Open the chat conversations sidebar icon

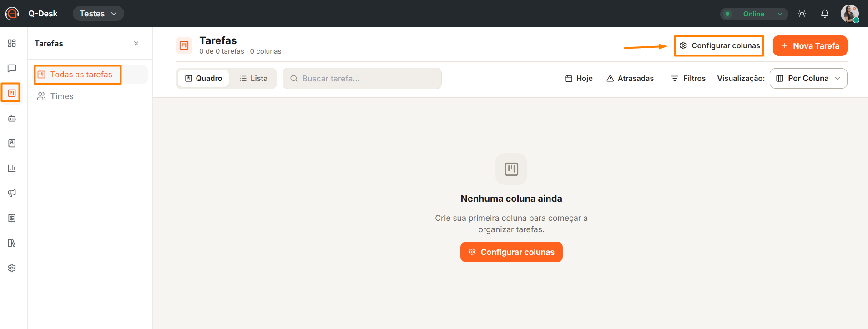point(12,68)
